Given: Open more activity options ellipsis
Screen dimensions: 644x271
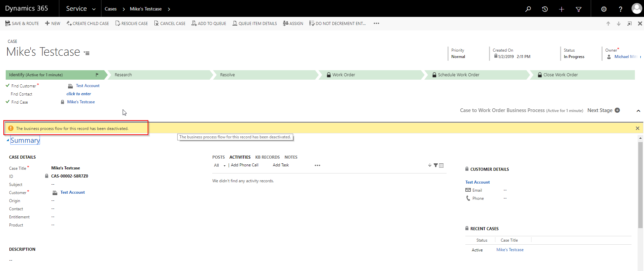Looking at the screenshot, I should pyautogui.click(x=317, y=165).
